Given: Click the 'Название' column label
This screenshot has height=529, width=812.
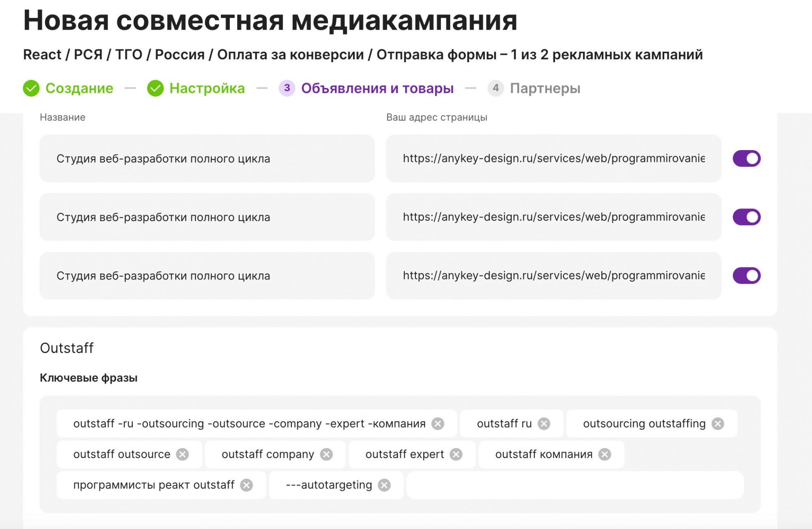Looking at the screenshot, I should click(63, 117).
